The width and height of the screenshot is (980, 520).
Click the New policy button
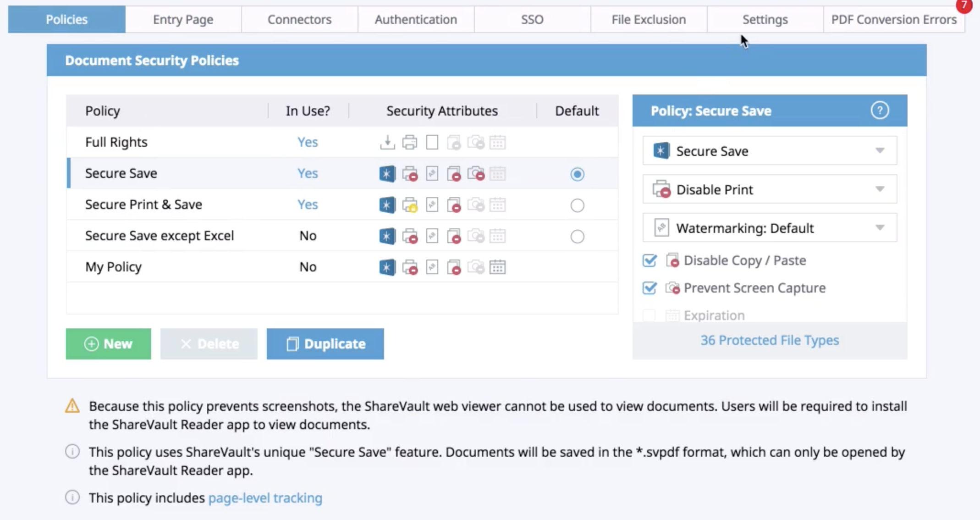pyautogui.click(x=108, y=343)
